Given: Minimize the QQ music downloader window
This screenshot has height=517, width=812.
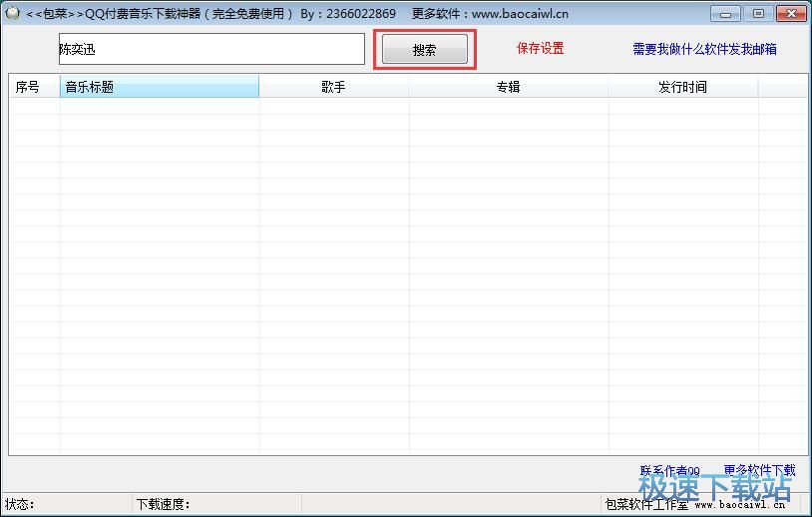Looking at the screenshot, I should (x=725, y=13).
